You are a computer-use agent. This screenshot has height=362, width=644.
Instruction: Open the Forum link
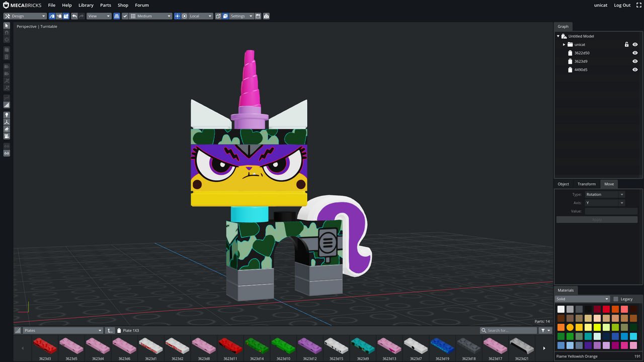(x=142, y=5)
